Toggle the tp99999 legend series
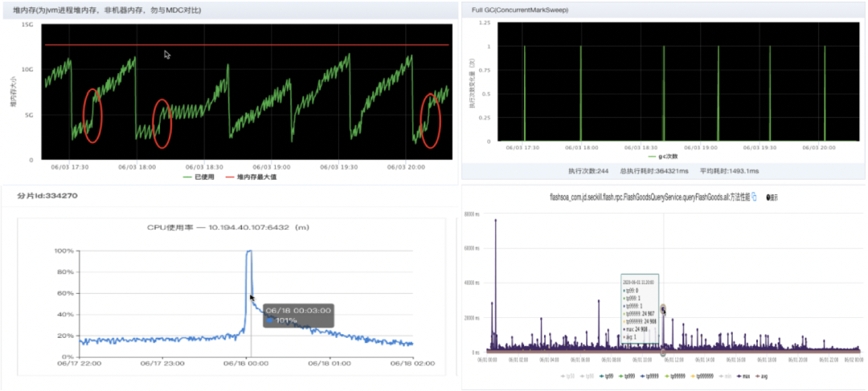Screen dimensions: 868x391 point(675,376)
